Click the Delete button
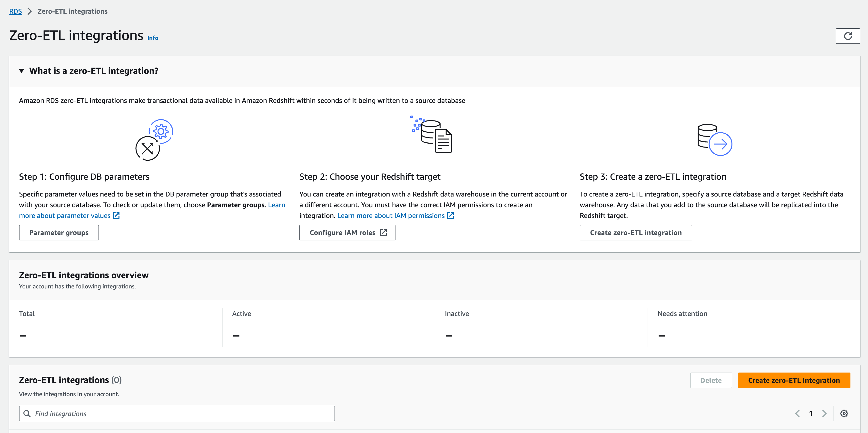The width and height of the screenshot is (868, 433). pos(711,380)
